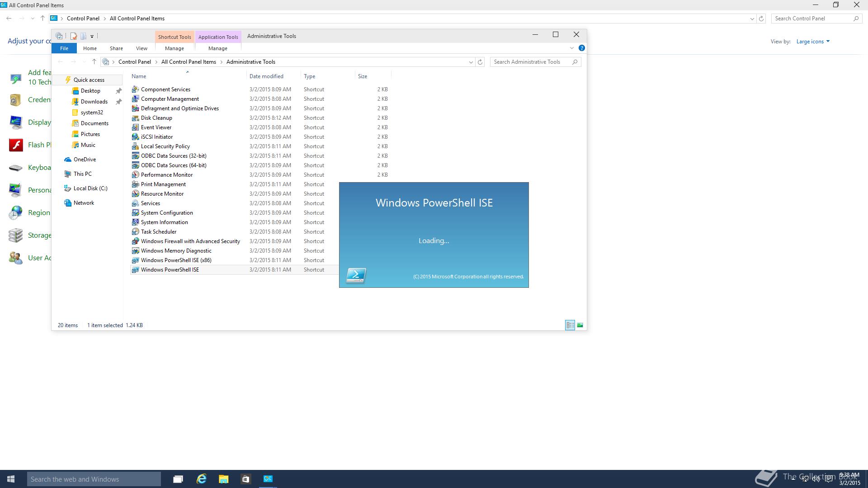Click the Resource Monitor shortcut icon

(135, 194)
